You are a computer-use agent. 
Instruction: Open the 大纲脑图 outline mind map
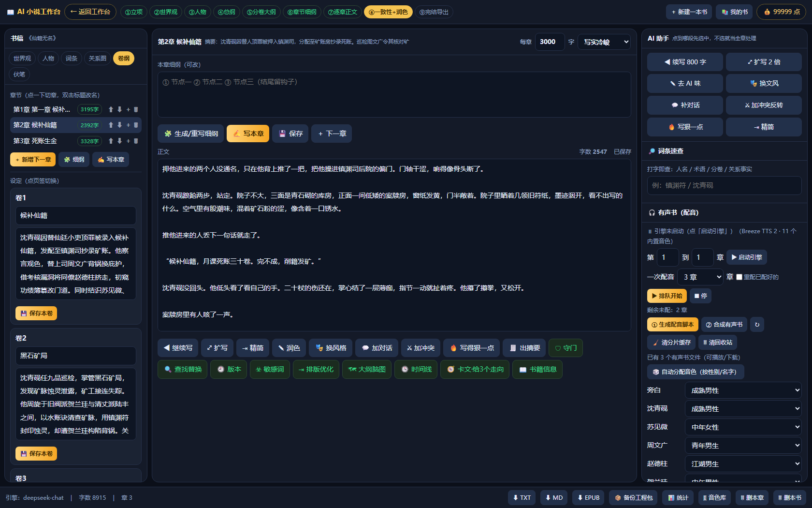point(367,369)
